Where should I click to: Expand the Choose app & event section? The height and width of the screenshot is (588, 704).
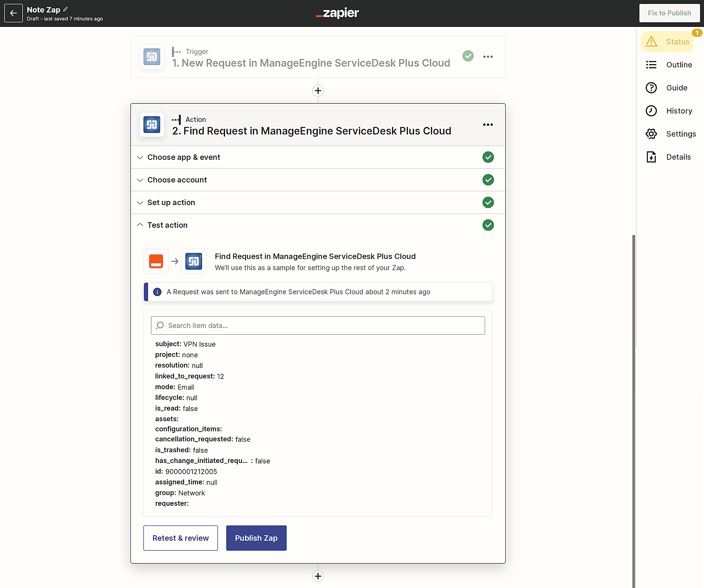[x=184, y=157]
